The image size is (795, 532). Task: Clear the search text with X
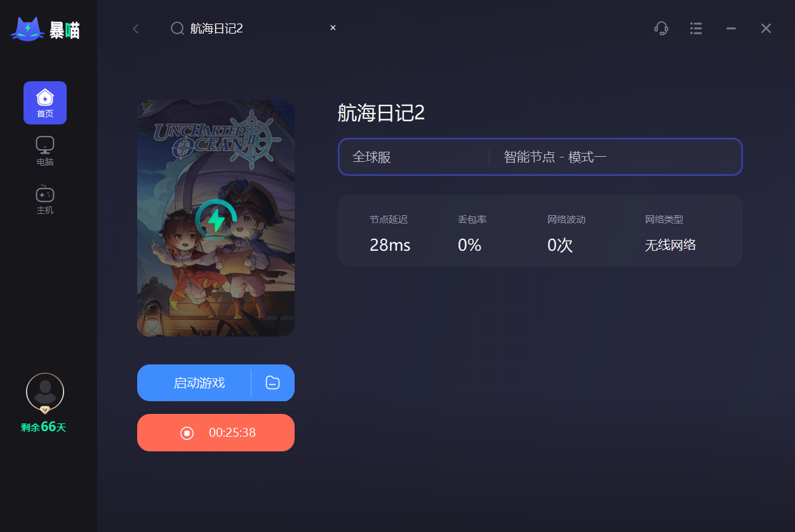click(x=333, y=28)
